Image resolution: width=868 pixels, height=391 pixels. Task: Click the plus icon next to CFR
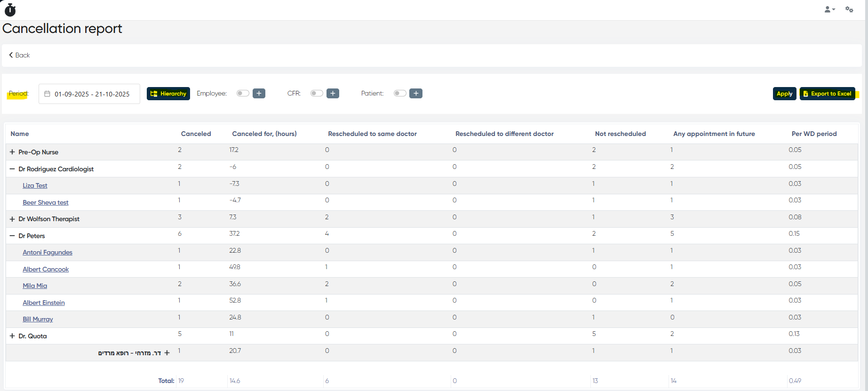point(333,94)
